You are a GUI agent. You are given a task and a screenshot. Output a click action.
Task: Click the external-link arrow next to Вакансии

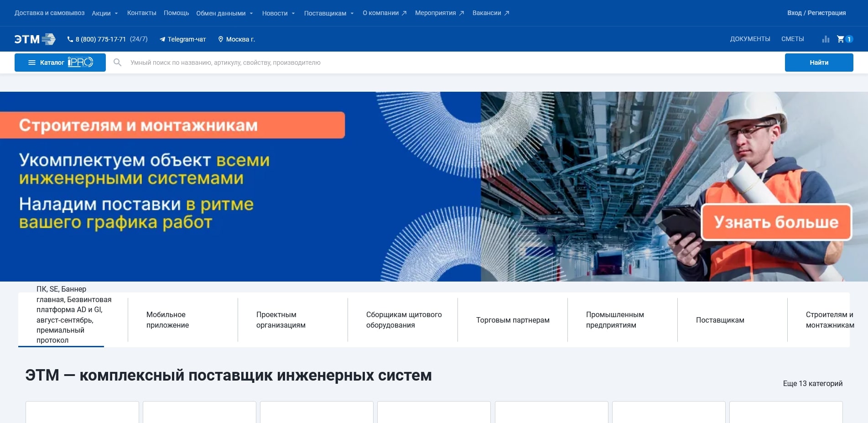point(506,13)
